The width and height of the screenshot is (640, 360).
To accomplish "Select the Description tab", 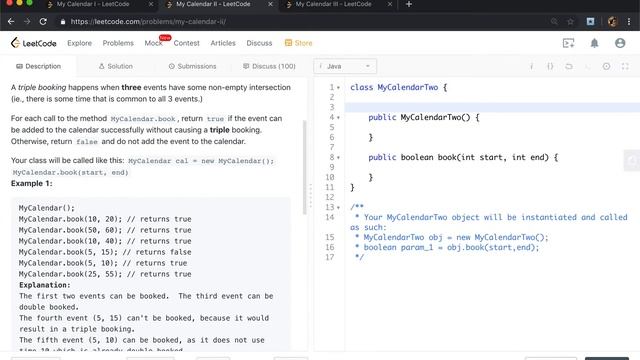I will coord(38,66).
